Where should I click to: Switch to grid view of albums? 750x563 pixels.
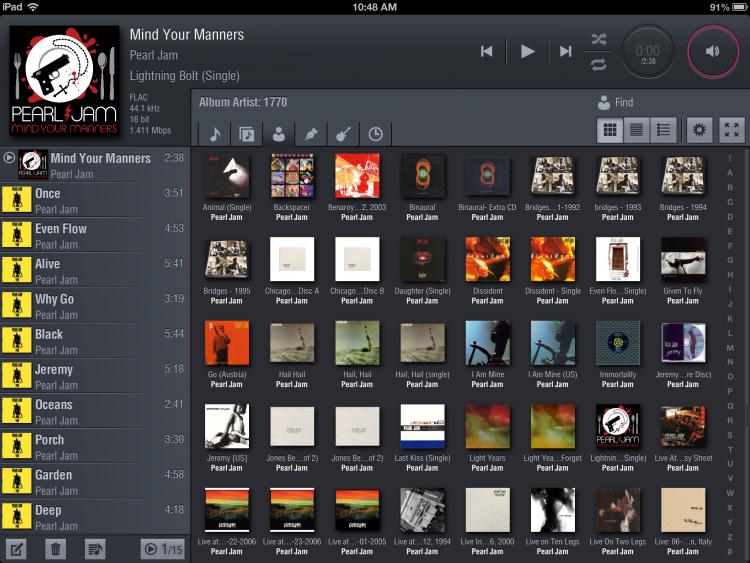coord(610,130)
